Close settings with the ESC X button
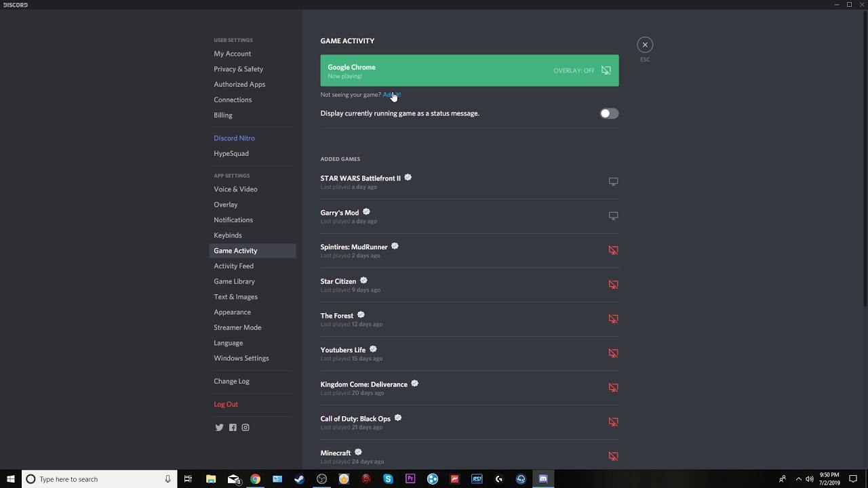Image resolution: width=868 pixels, height=488 pixels. pos(645,45)
